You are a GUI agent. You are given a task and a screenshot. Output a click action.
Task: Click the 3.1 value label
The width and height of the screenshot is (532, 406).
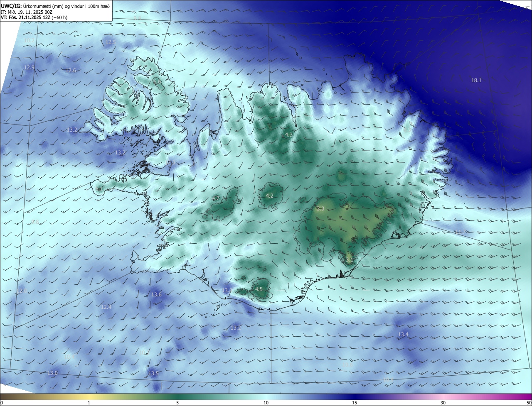pos(349,260)
